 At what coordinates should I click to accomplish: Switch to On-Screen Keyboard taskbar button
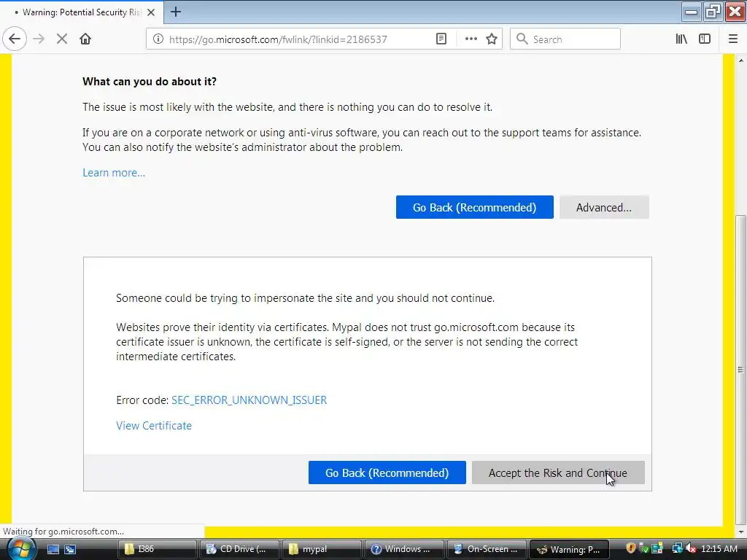487,550
